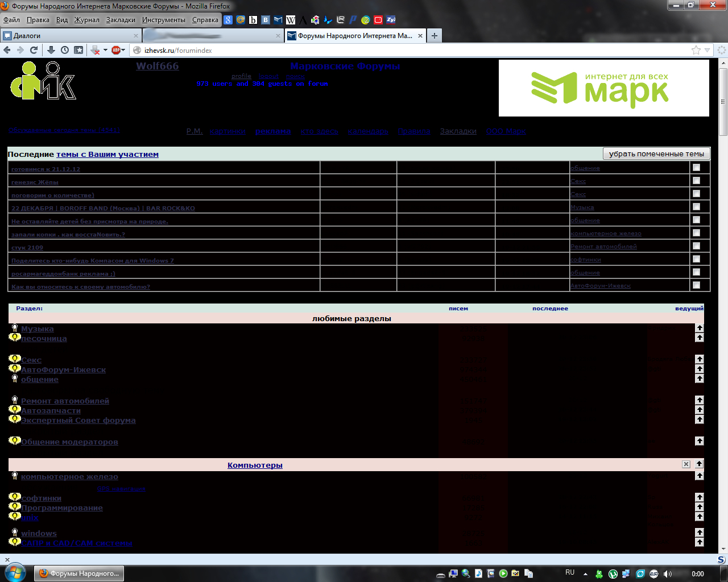Open the Adblock Plus dropdown arrow
This screenshot has height=582, width=728.
(123, 50)
